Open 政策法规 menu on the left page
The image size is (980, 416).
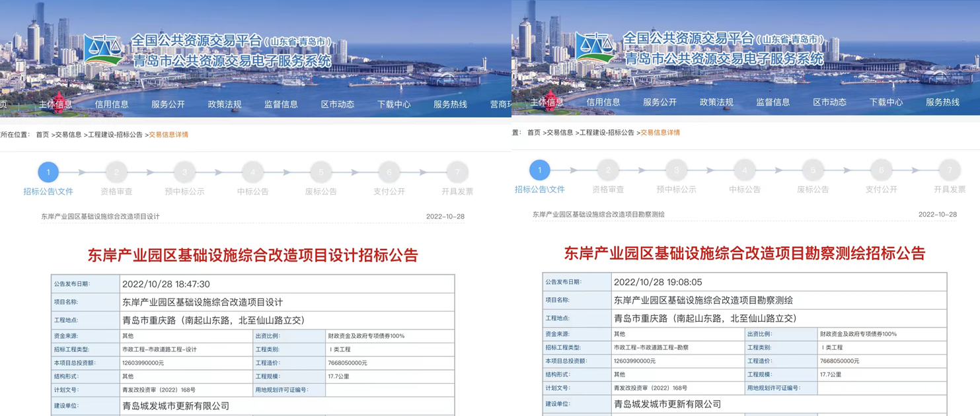(x=225, y=104)
